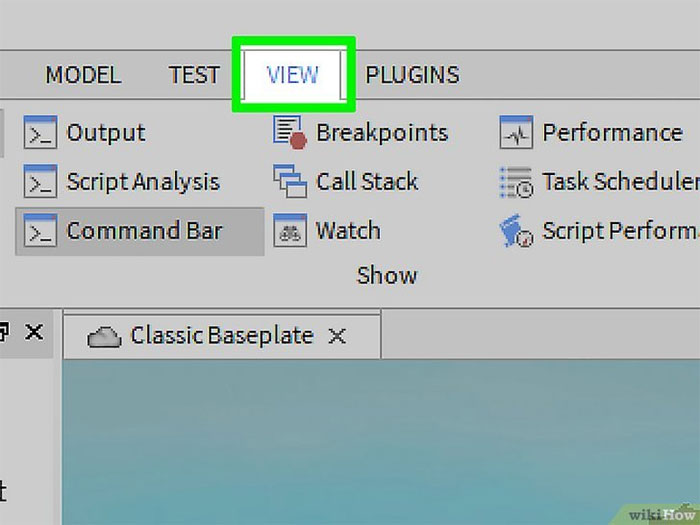Click the Script Performance icon
The height and width of the screenshot is (525, 700).
(516, 231)
